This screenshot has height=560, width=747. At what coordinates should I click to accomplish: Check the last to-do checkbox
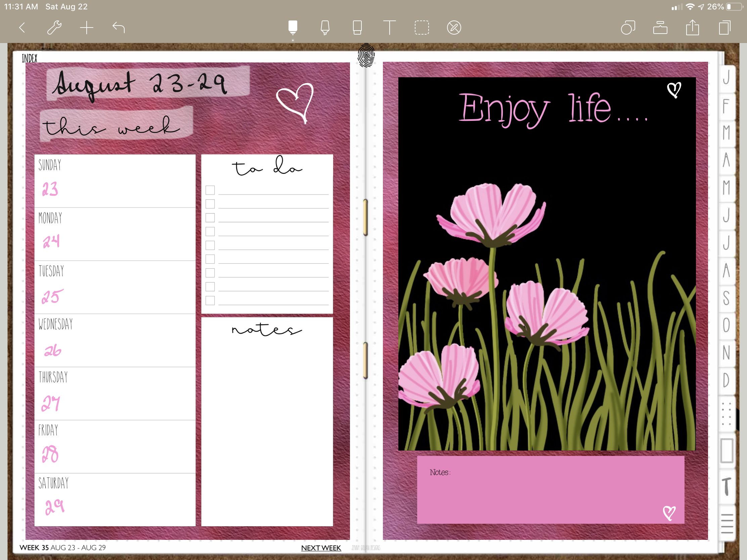coord(210,300)
